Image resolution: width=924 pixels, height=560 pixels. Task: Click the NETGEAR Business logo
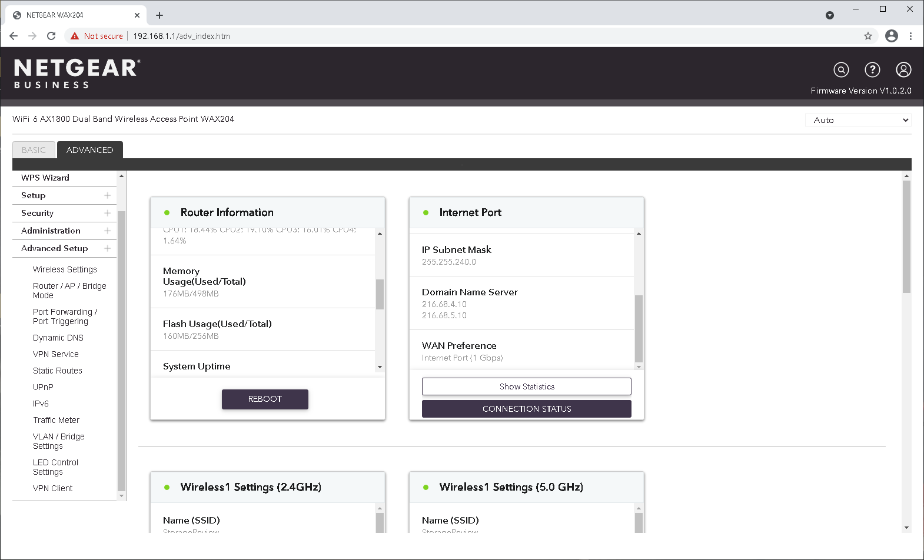coord(77,74)
